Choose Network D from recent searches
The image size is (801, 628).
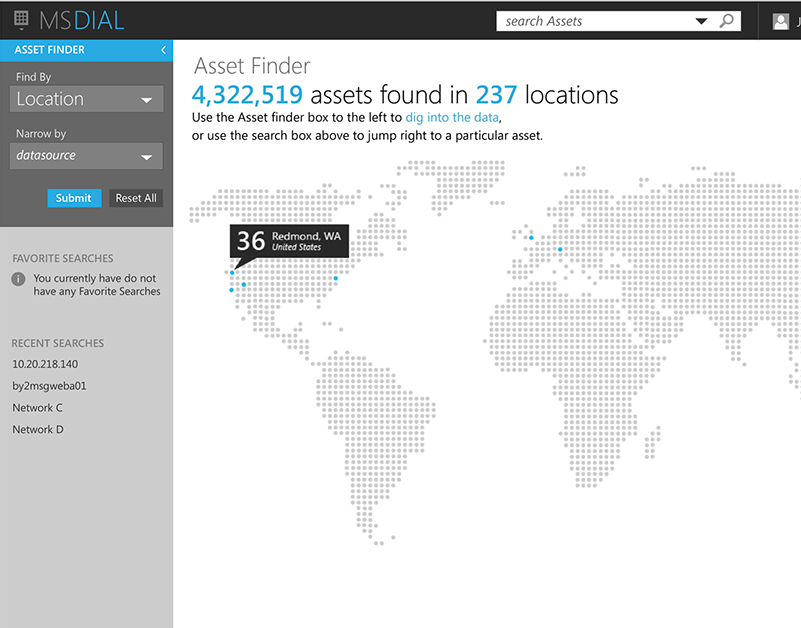coord(38,430)
